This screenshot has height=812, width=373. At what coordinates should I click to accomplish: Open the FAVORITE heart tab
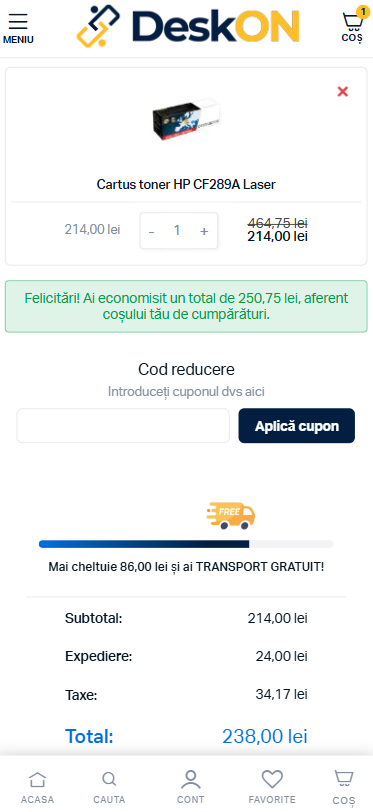(x=272, y=788)
